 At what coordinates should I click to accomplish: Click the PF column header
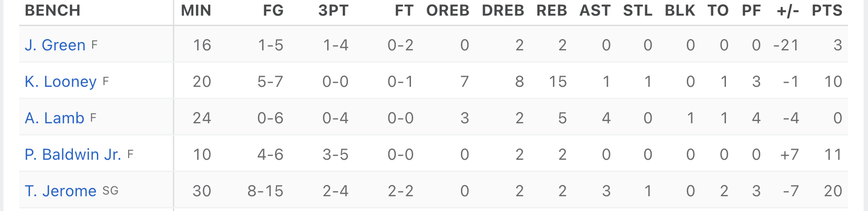click(752, 10)
